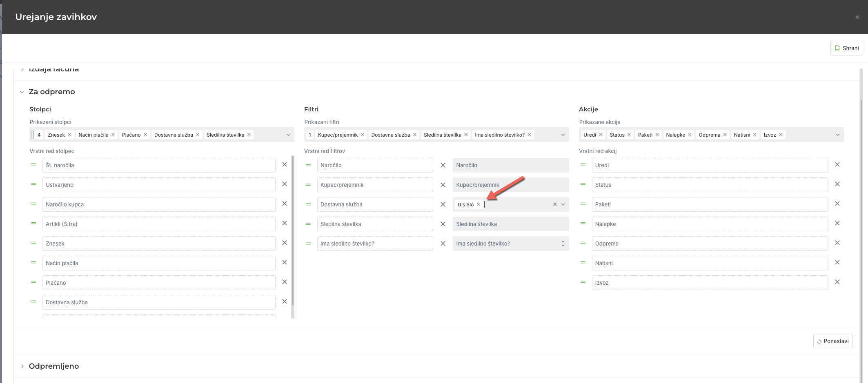
Task: Click drag handle for Izvoz action
Action: coord(583,282)
